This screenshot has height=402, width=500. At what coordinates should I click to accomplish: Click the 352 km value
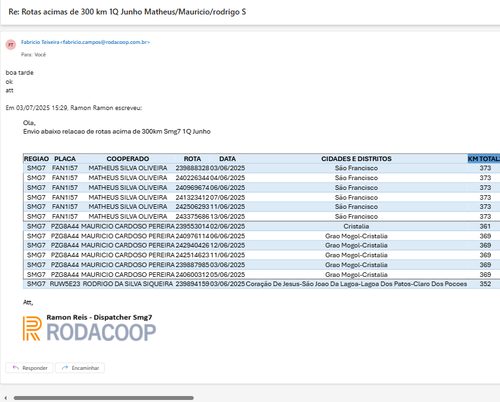485,284
